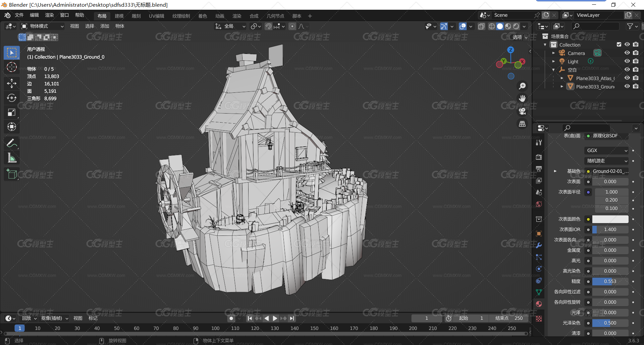Toggle X-ray mode
The image size is (644, 345).
coord(481,26)
